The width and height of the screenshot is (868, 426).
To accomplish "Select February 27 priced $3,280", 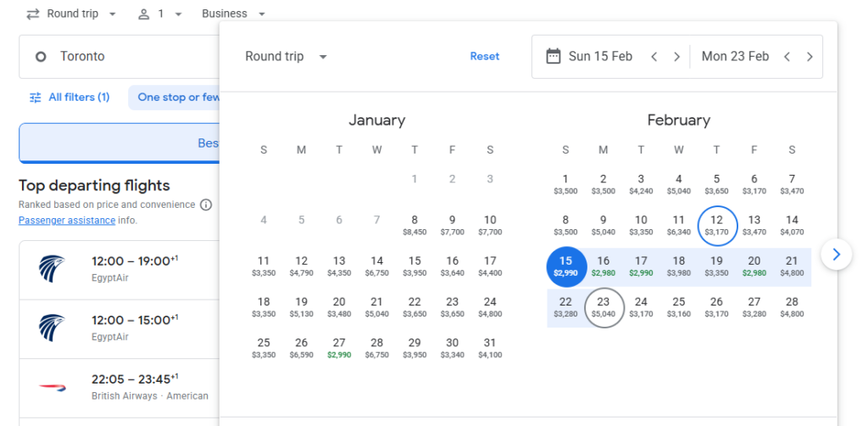I will coord(754,307).
